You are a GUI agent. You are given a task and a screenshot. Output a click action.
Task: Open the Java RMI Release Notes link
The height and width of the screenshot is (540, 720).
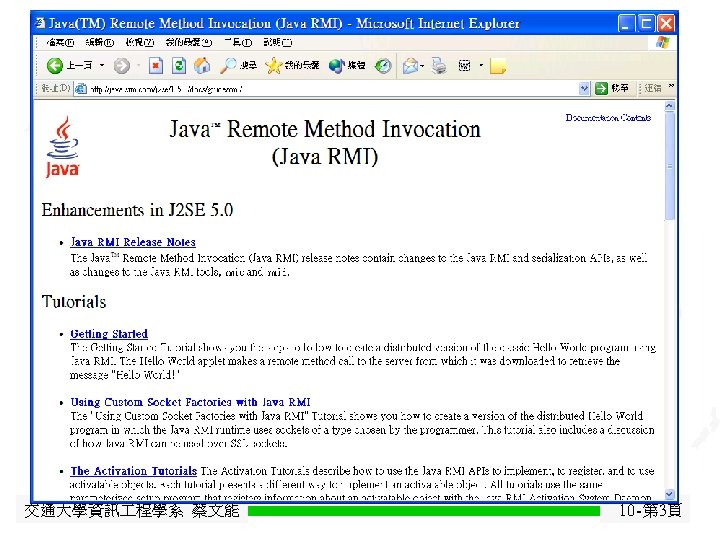pyautogui.click(x=133, y=242)
